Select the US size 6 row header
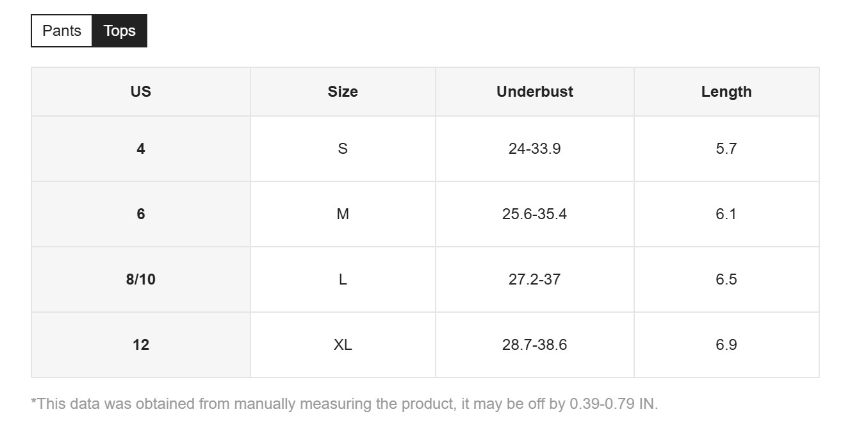This screenshot has height=430, width=868. pyautogui.click(x=141, y=214)
